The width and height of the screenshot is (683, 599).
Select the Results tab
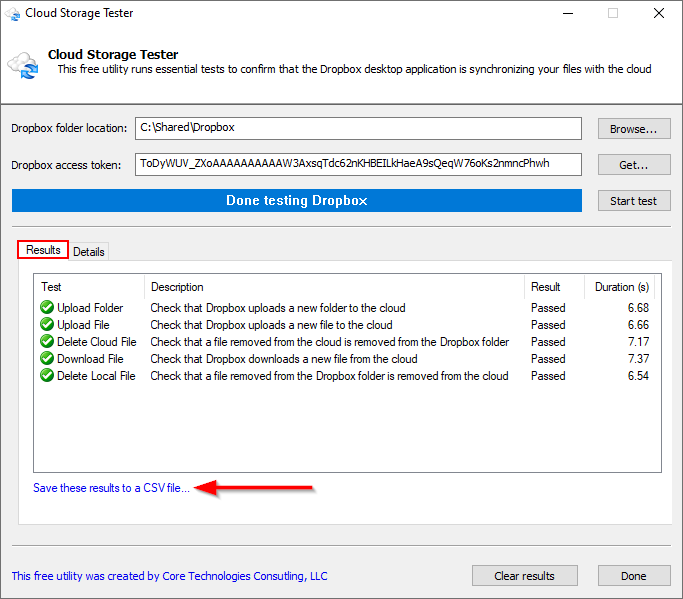[43, 250]
